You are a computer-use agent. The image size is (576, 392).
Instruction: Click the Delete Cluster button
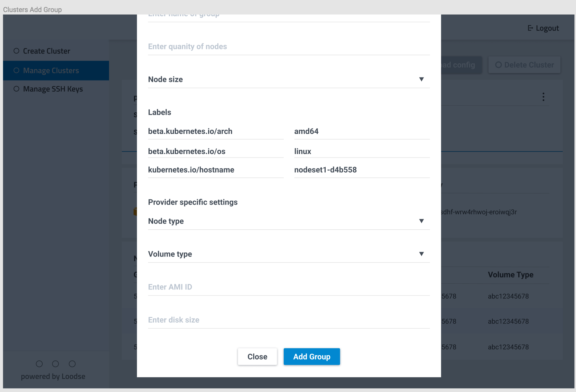point(524,65)
